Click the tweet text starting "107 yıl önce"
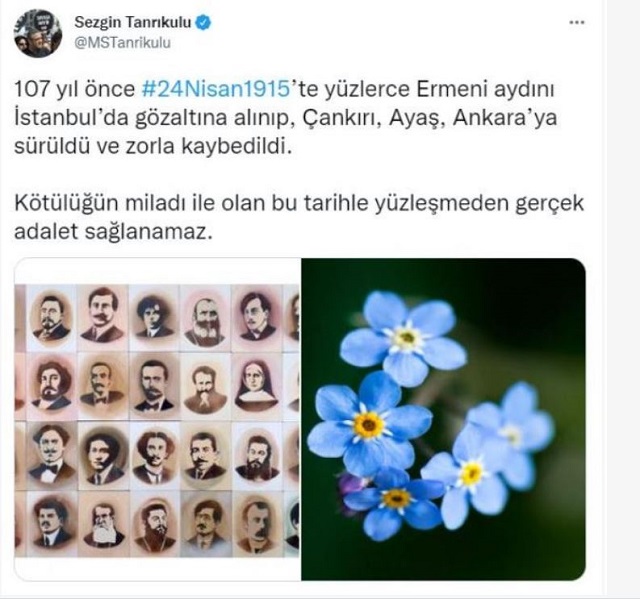The width and height of the screenshot is (640, 599). [x=286, y=118]
